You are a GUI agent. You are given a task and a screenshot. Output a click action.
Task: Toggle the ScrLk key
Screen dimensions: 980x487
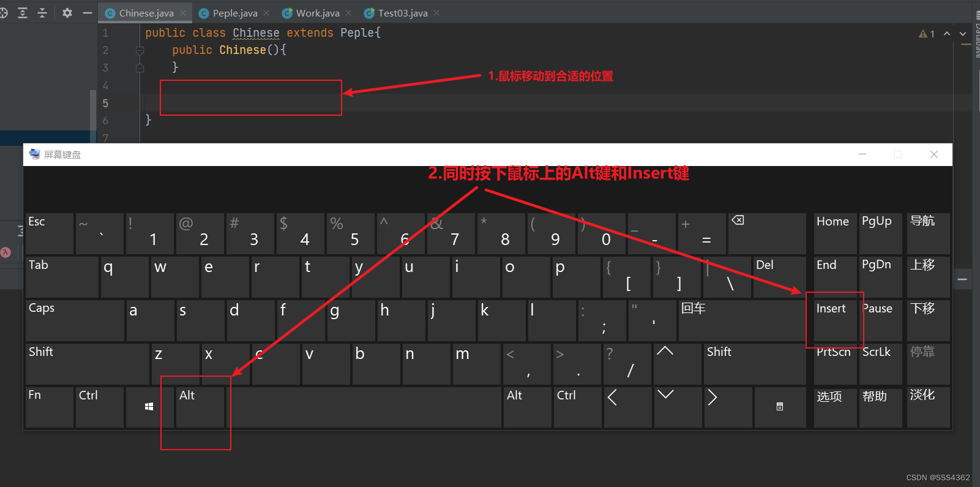pos(881,364)
